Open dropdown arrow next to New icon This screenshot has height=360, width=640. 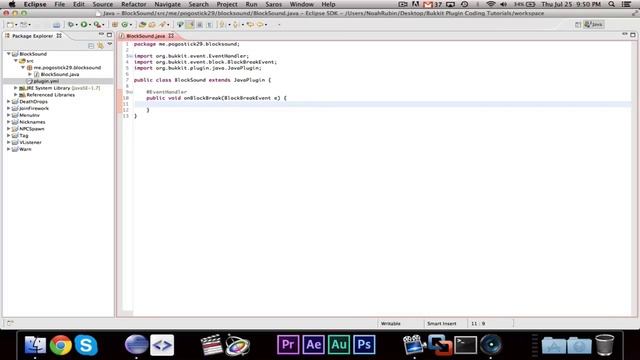[x=16, y=25]
